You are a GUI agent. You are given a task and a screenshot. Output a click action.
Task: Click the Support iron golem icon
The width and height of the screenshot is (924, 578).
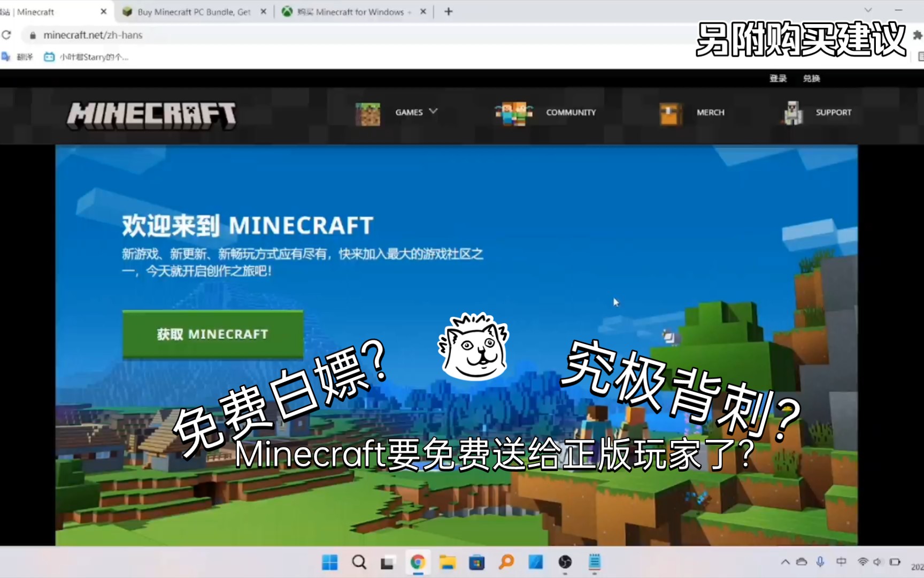tap(793, 113)
